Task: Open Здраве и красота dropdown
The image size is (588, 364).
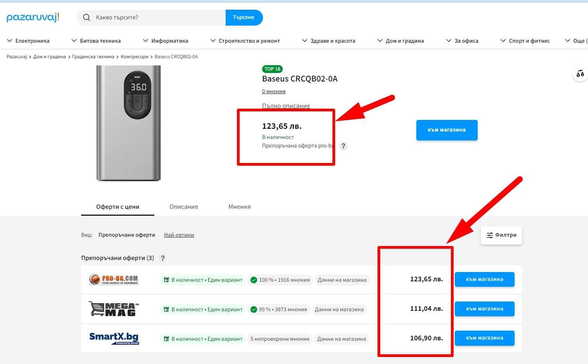Action: (x=329, y=41)
